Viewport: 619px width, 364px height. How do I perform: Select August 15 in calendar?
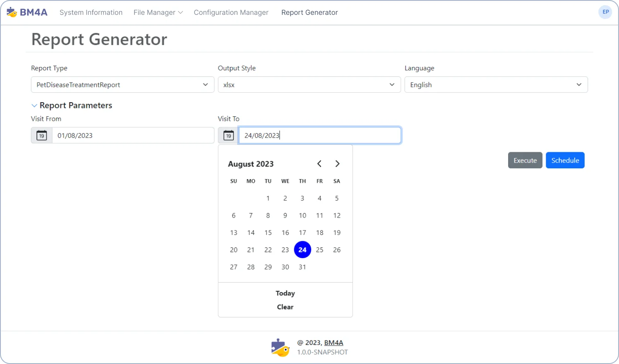tap(268, 232)
